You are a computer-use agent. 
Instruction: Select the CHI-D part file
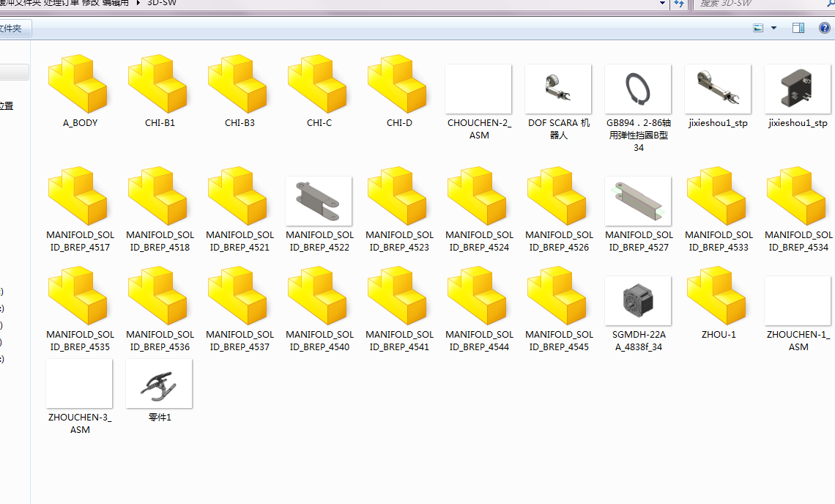click(397, 84)
